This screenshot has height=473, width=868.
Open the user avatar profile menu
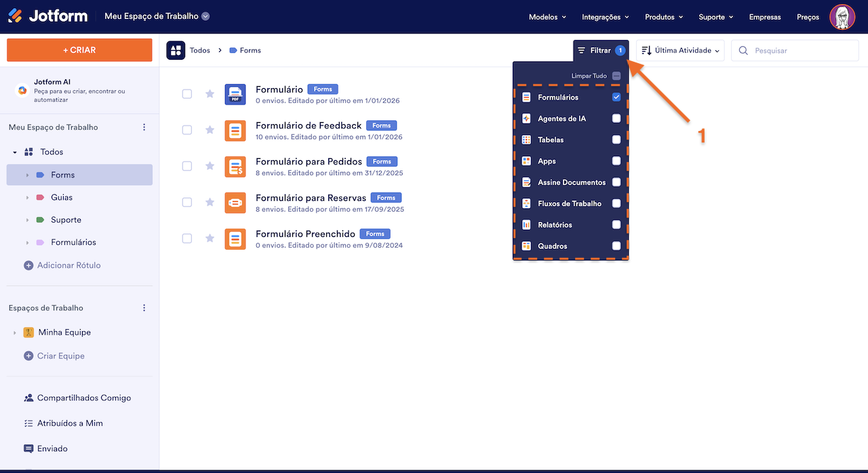842,17
